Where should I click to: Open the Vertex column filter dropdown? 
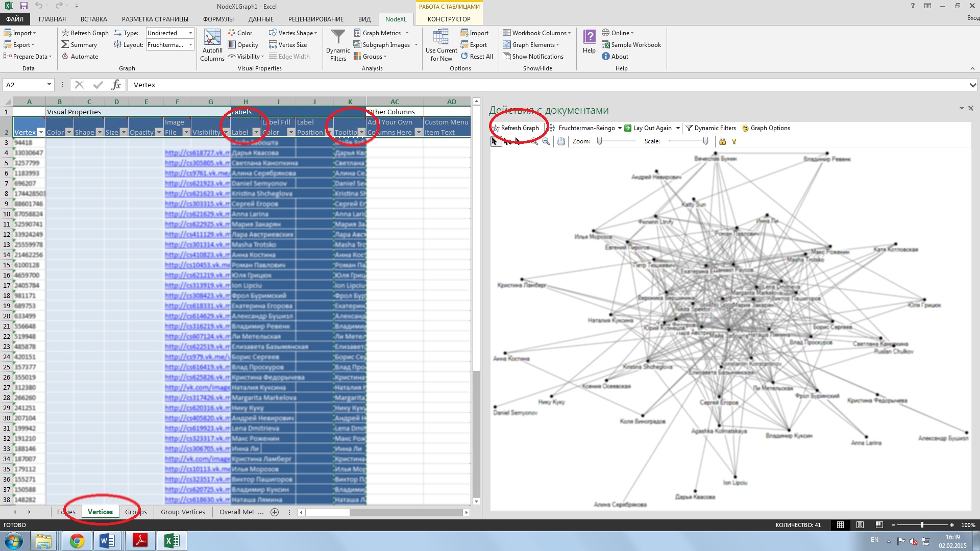click(41, 132)
